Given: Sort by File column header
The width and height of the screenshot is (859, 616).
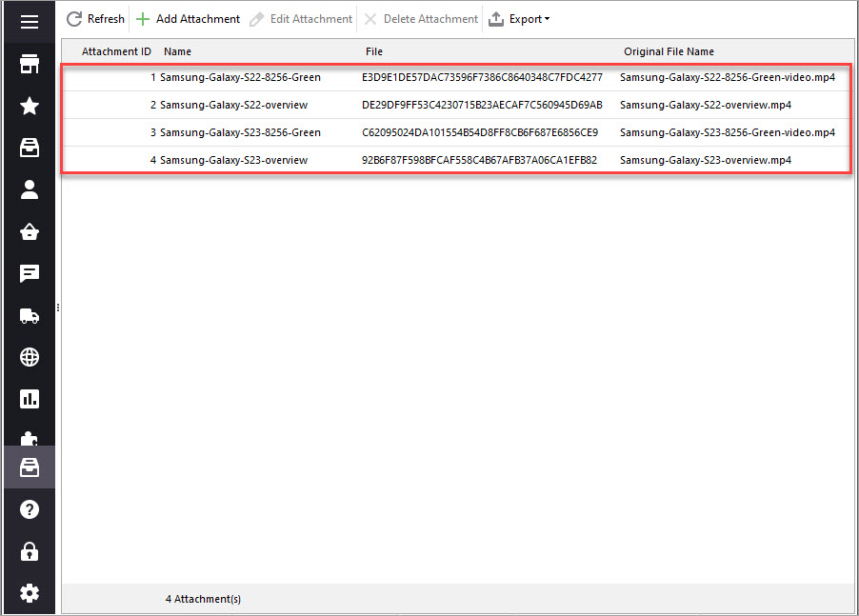Looking at the screenshot, I should click(374, 51).
